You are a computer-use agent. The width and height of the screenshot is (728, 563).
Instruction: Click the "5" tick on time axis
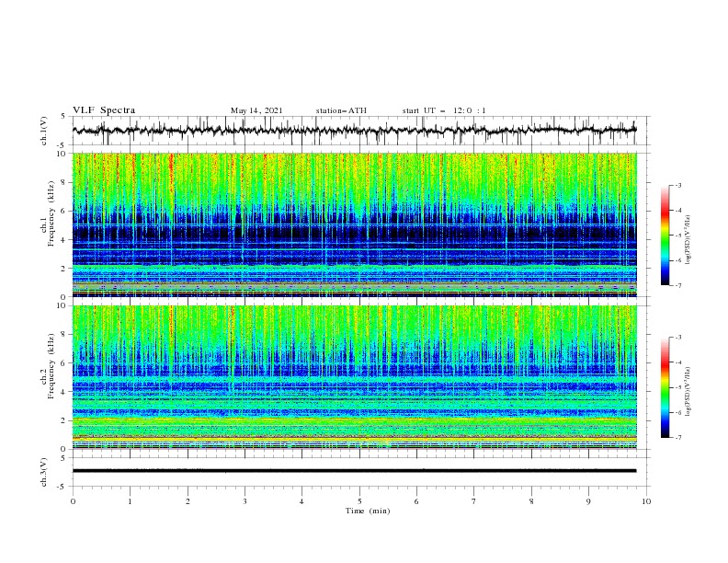coord(359,501)
